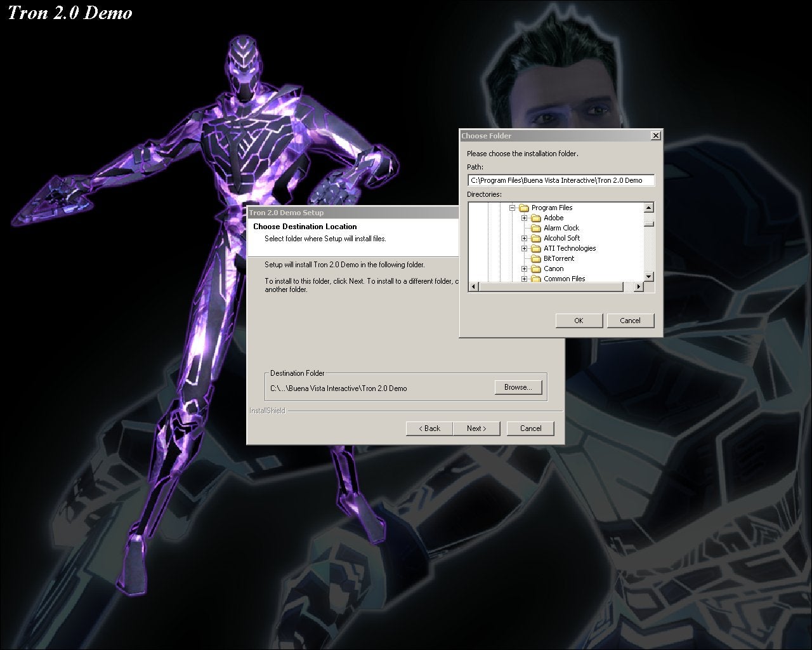
Task: Cancel the Tron 2.0 Demo Setup
Action: point(530,428)
